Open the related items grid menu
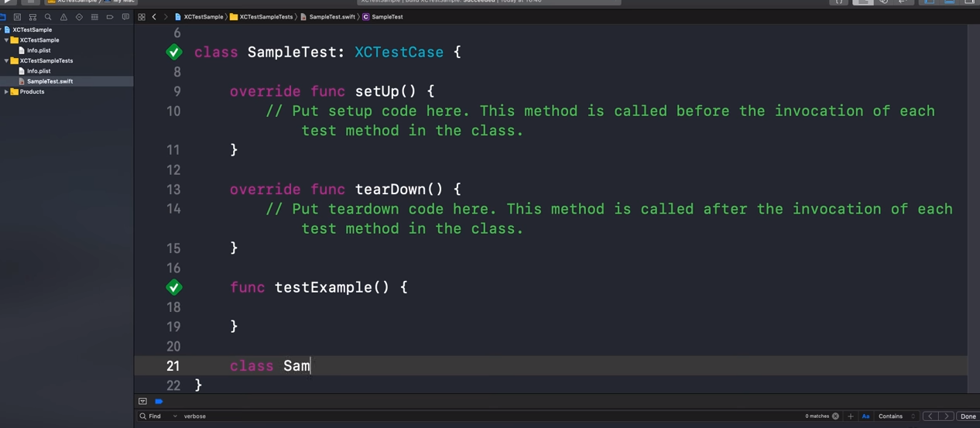980x428 pixels. click(x=142, y=16)
